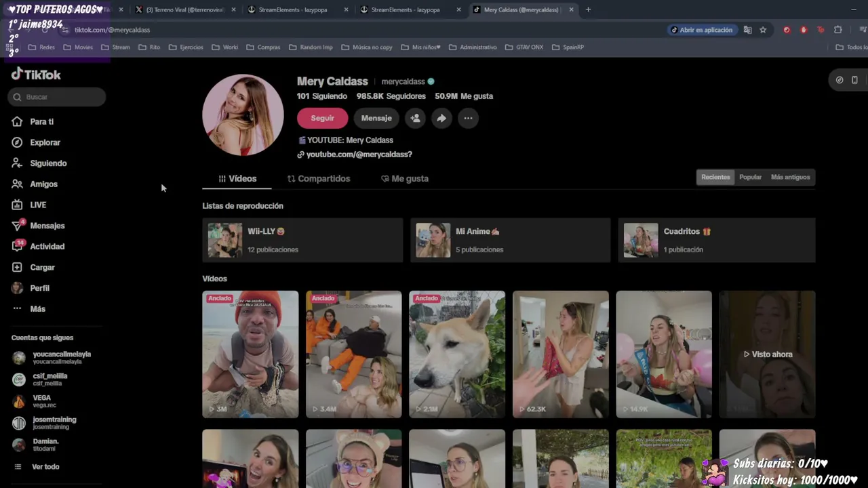This screenshot has width=868, height=488.
Task: Switch to the Compartidos tab
Action: pyautogui.click(x=318, y=179)
